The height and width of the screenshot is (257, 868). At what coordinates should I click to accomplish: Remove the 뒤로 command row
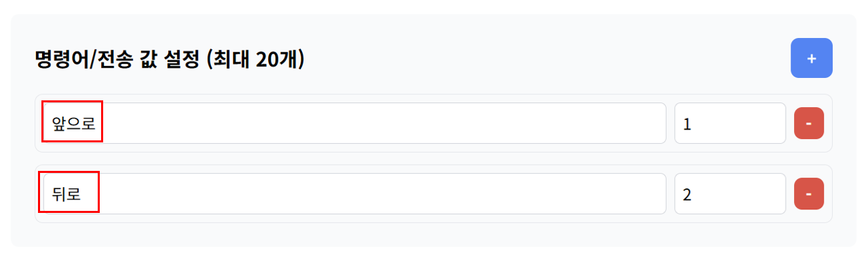(809, 194)
